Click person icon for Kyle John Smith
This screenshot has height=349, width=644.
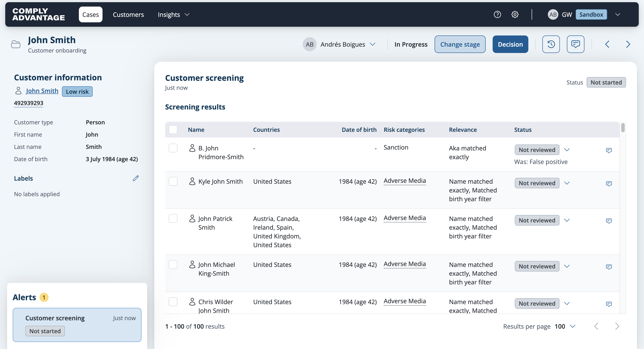(192, 181)
